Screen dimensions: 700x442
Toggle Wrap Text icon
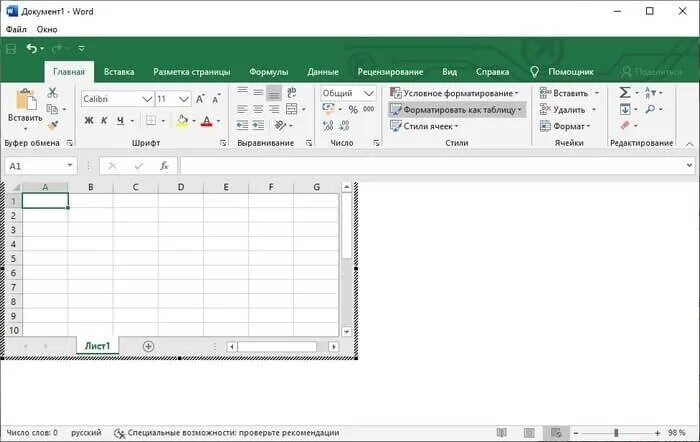point(292,92)
